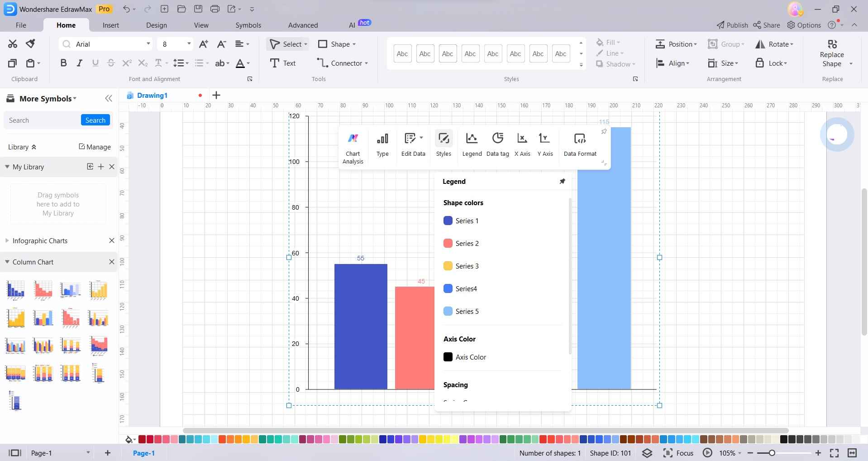868x461 pixels.
Task: Open Chart Analysis on the floating toolbar
Action: coord(353,144)
